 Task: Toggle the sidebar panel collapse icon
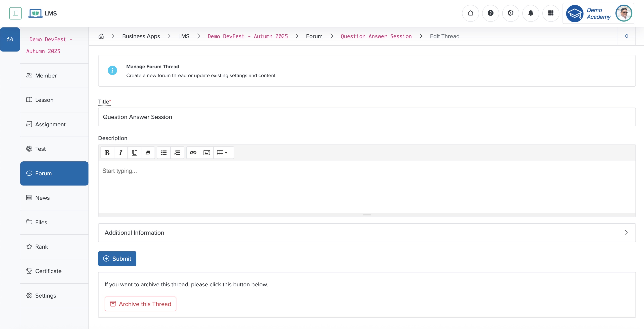point(15,13)
